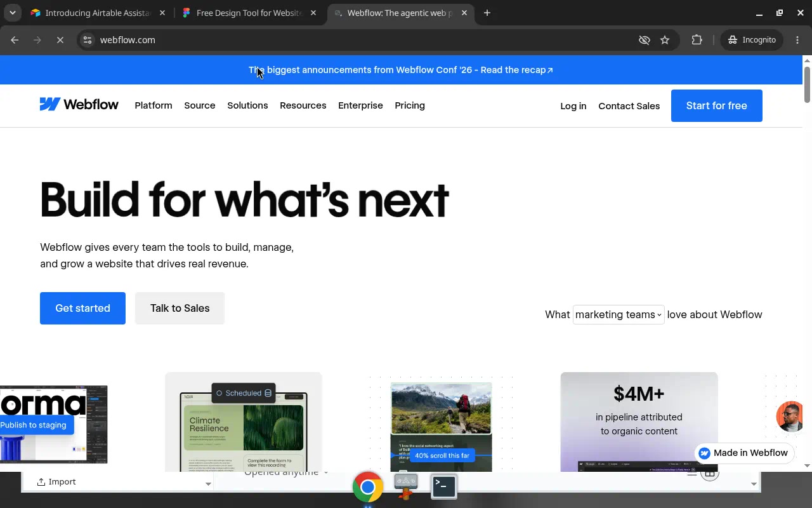Open the Chrome three-dot menu
Screen dimensions: 812x508
click(797, 40)
